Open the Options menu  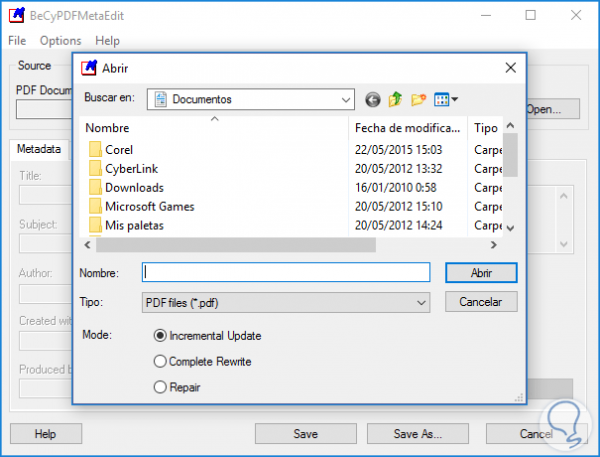click(x=60, y=41)
